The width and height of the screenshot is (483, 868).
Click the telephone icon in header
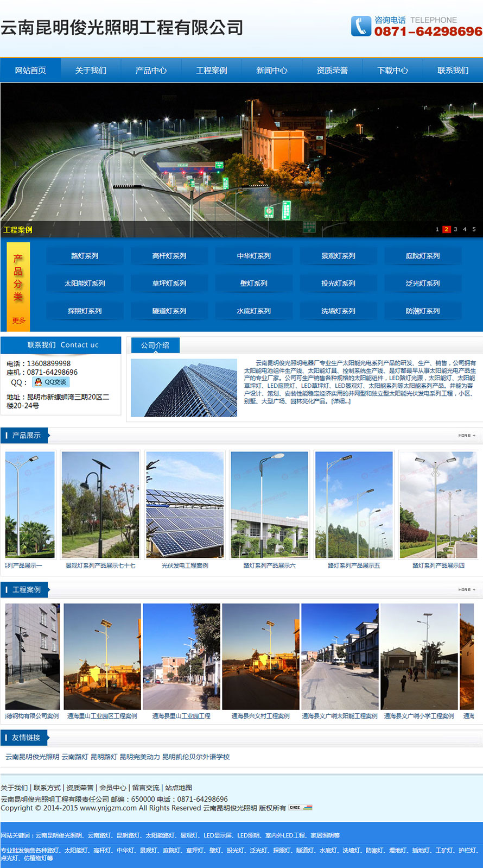[x=361, y=26]
